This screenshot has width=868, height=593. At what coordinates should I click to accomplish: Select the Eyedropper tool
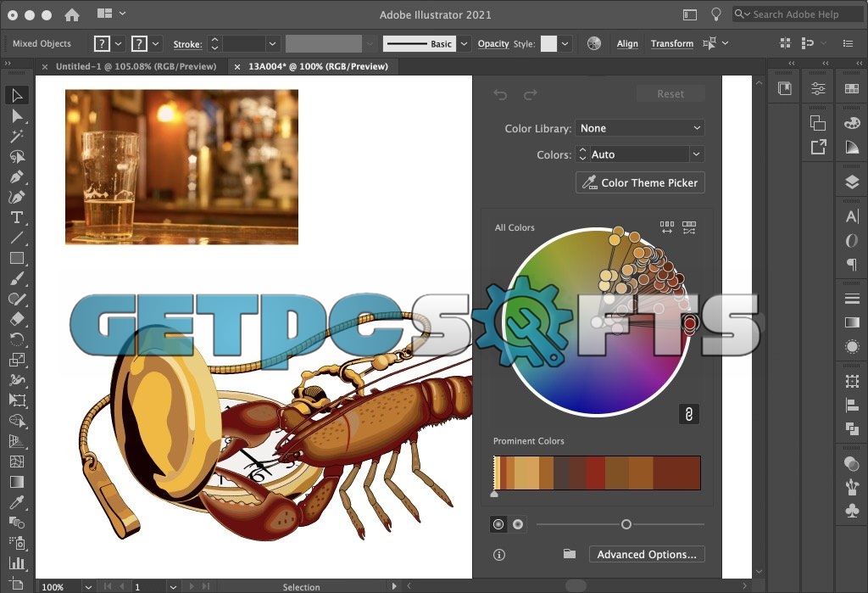17,502
